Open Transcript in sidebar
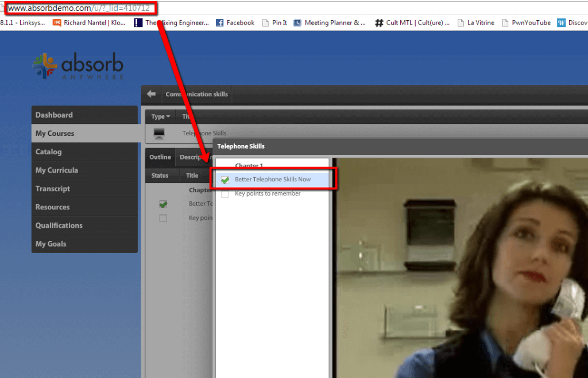588x378 pixels. click(85, 189)
